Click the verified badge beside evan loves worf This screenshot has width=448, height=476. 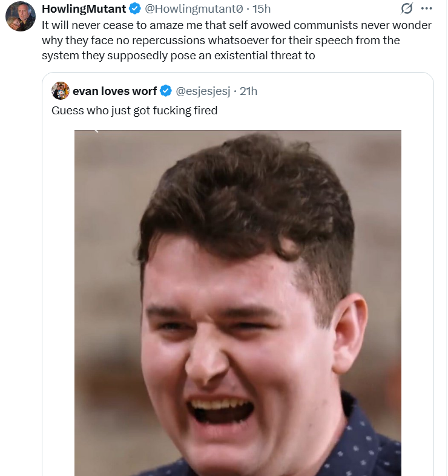point(166,91)
